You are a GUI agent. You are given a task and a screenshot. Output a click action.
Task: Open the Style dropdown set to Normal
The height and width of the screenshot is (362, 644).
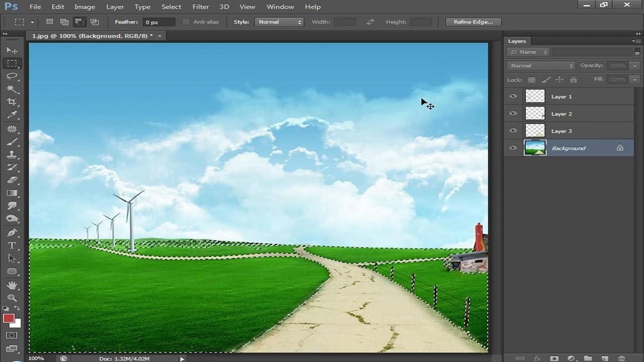[x=279, y=22]
